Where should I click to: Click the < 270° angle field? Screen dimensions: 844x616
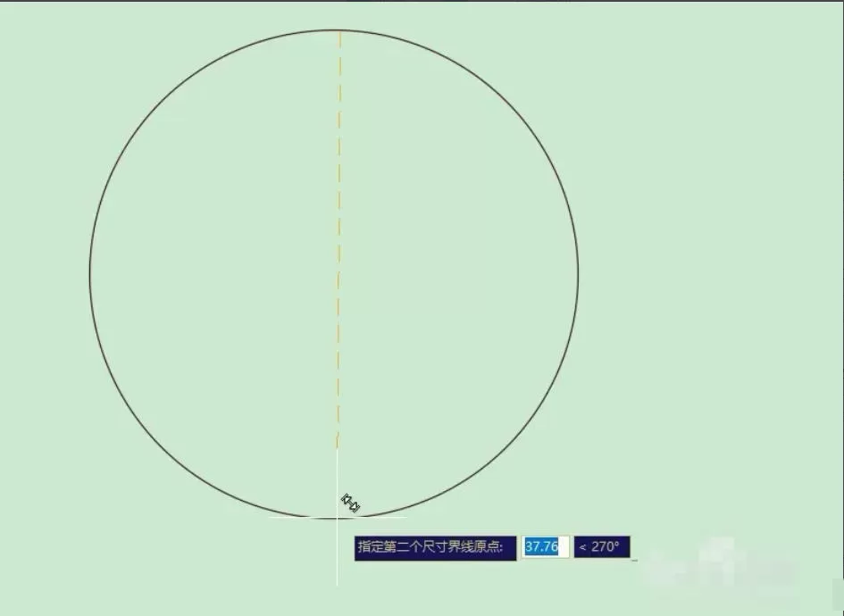(602, 547)
